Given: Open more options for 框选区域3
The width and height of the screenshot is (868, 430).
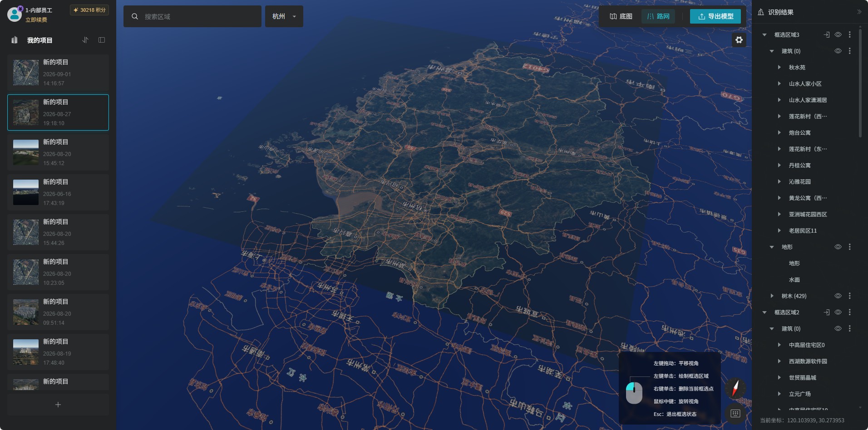Looking at the screenshot, I should [x=850, y=34].
